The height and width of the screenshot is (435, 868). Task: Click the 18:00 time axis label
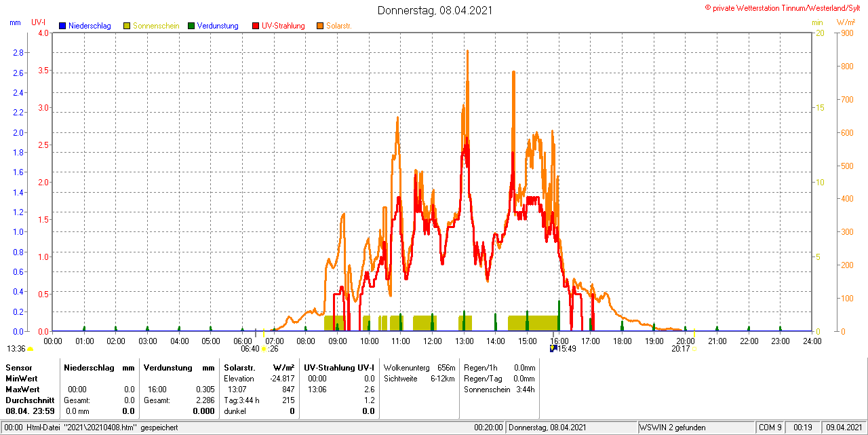622,341
